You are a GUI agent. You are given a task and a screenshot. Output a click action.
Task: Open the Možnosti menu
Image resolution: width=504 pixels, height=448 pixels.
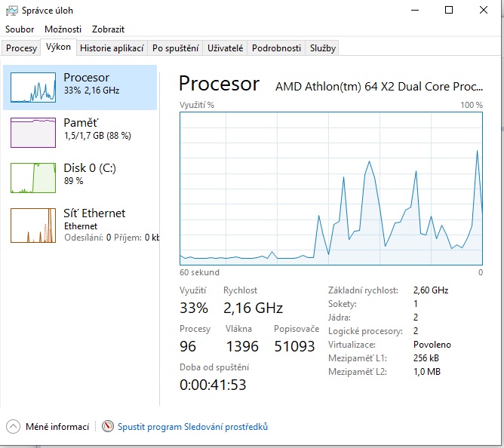coord(63,29)
